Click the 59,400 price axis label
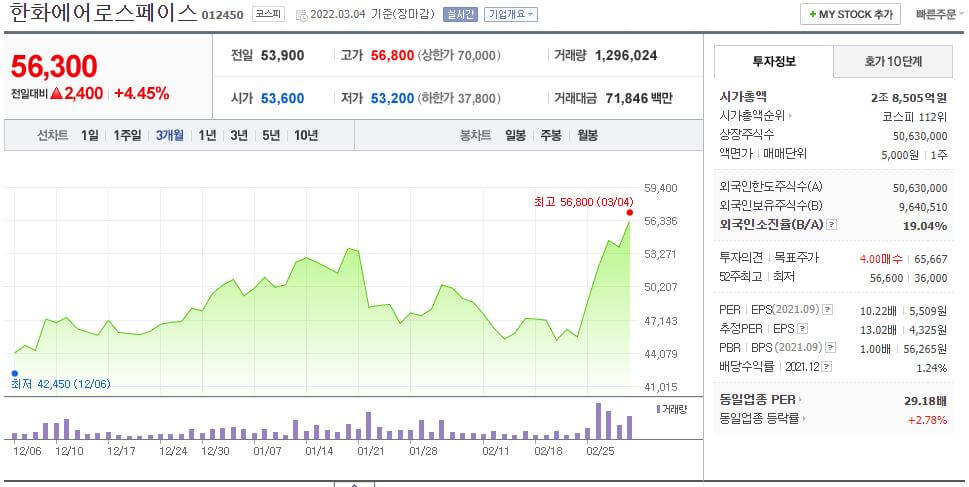 point(661,188)
